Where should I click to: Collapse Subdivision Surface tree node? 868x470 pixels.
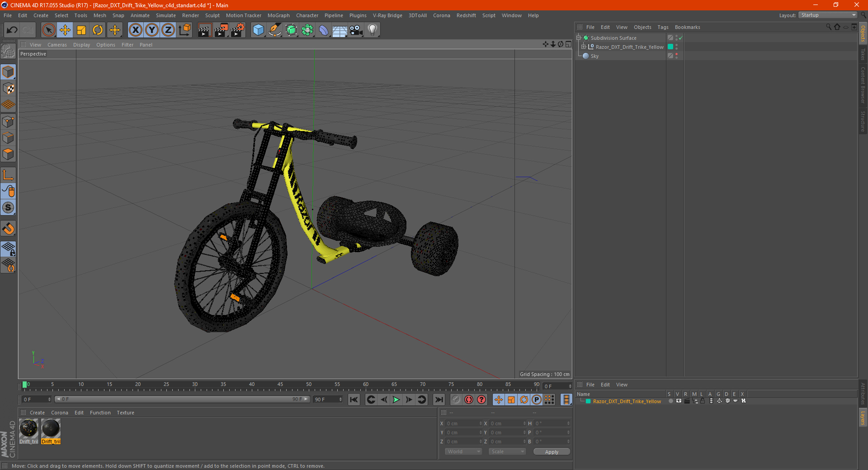579,38
